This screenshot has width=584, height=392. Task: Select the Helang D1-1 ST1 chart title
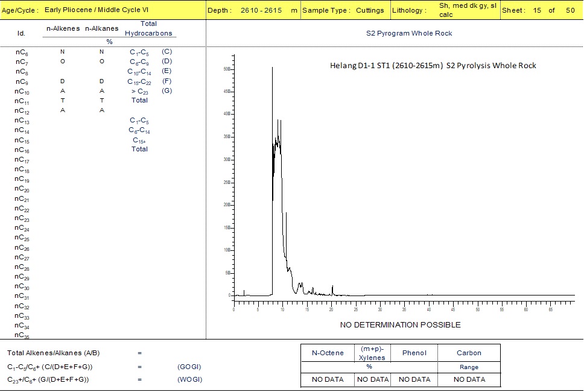(x=433, y=65)
